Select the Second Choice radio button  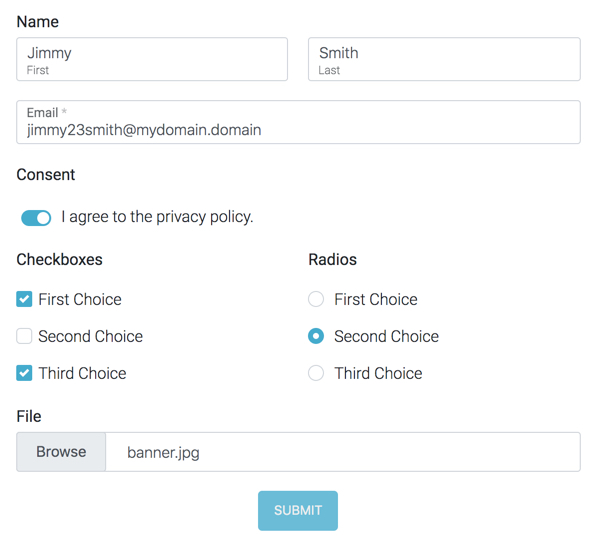point(316,336)
